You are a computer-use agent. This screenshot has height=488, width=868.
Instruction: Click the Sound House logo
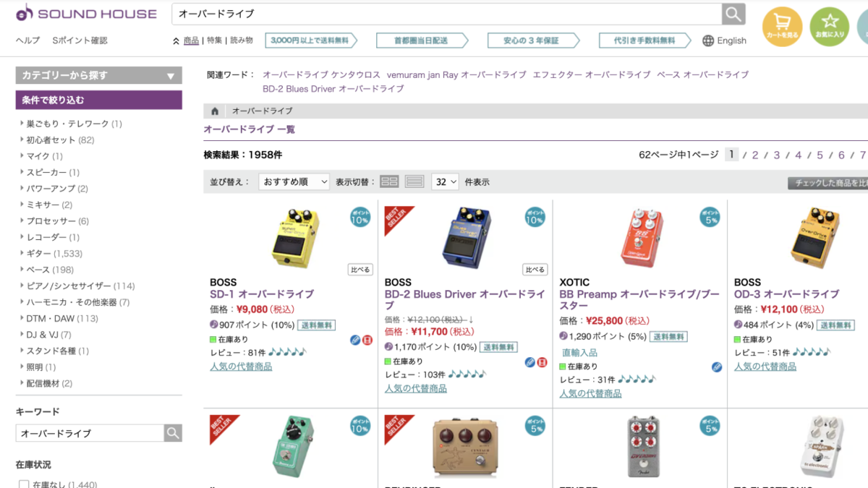pyautogui.click(x=86, y=13)
